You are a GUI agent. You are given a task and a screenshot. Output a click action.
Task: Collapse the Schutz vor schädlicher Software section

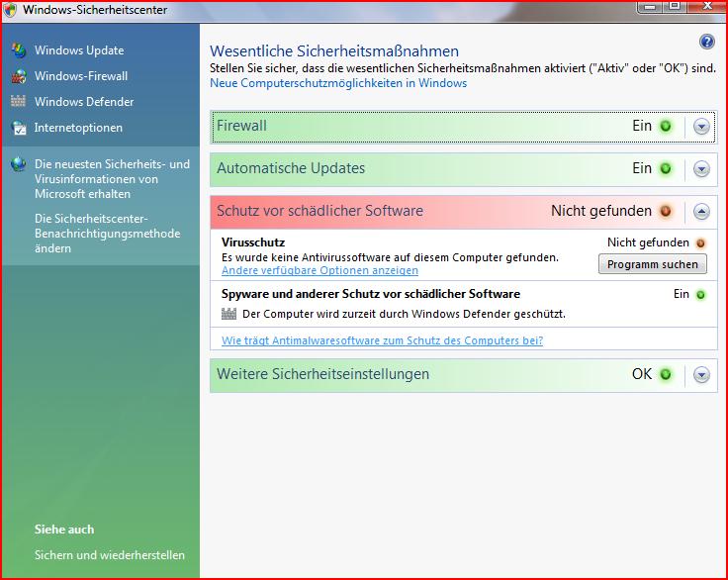click(701, 212)
